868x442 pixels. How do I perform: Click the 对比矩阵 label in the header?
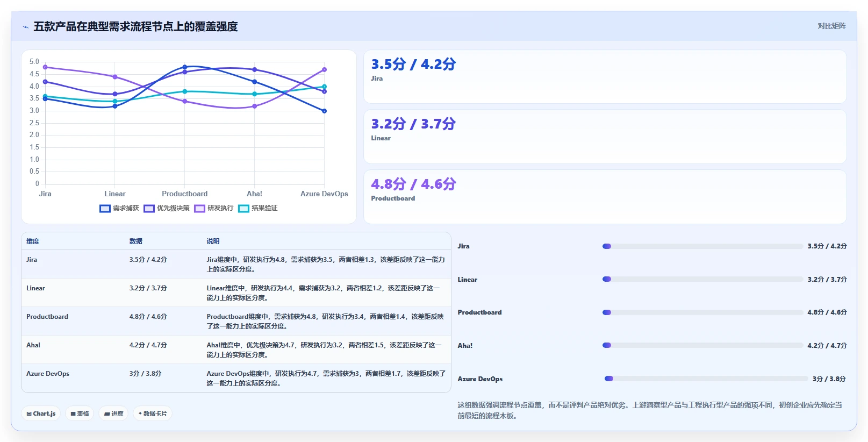[x=831, y=26]
